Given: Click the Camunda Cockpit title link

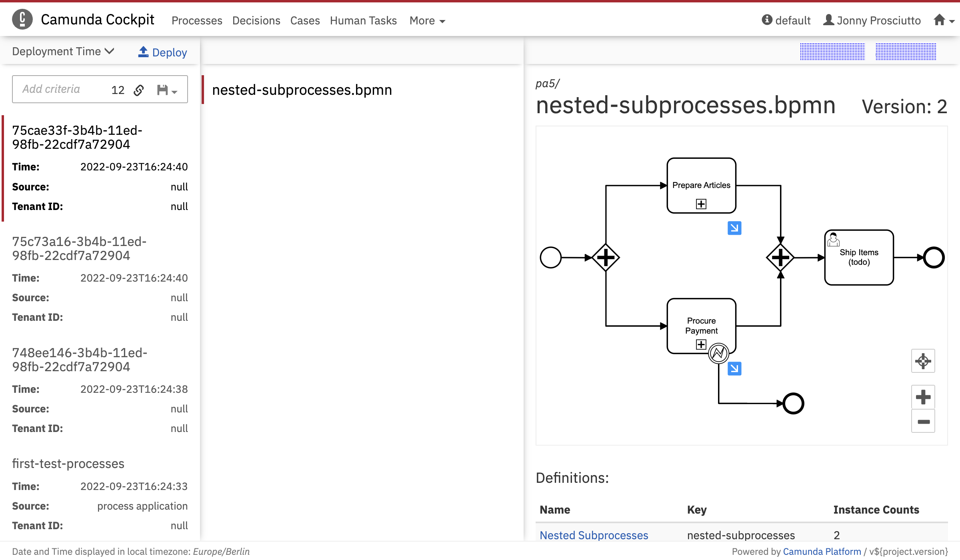Looking at the screenshot, I should 98,19.
